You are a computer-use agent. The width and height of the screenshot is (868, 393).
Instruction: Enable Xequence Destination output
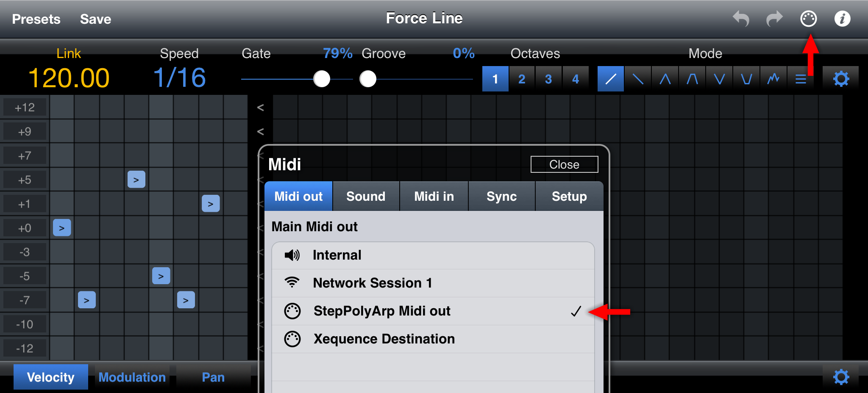click(x=433, y=339)
